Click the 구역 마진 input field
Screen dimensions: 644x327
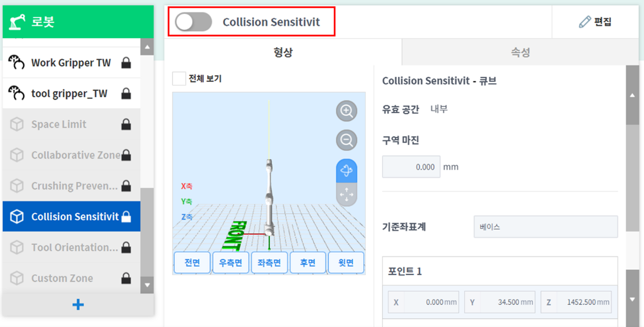[411, 167]
